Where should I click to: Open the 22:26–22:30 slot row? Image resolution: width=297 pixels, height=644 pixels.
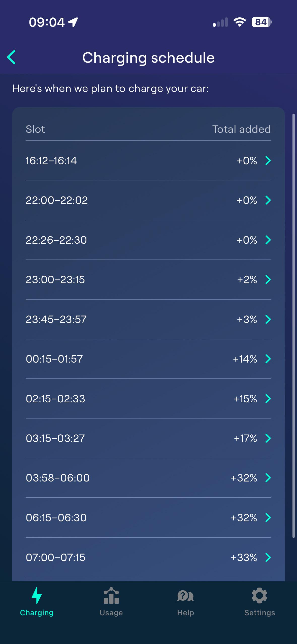(x=148, y=240)
